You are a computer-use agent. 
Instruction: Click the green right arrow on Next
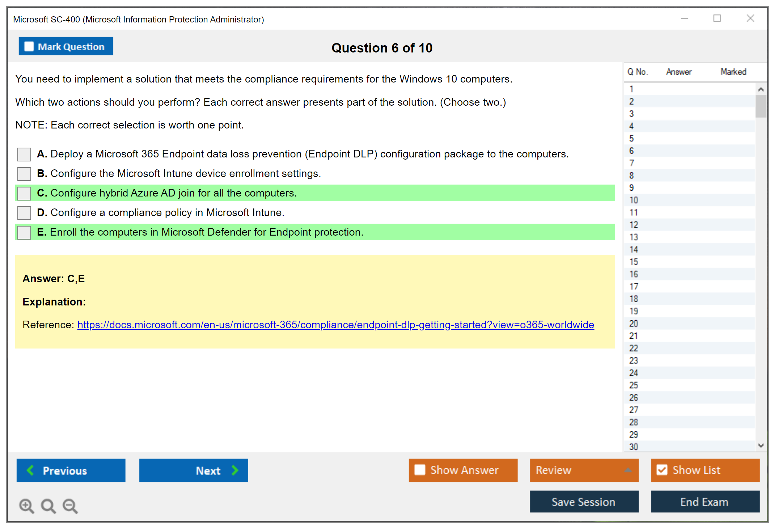point(235,470)
